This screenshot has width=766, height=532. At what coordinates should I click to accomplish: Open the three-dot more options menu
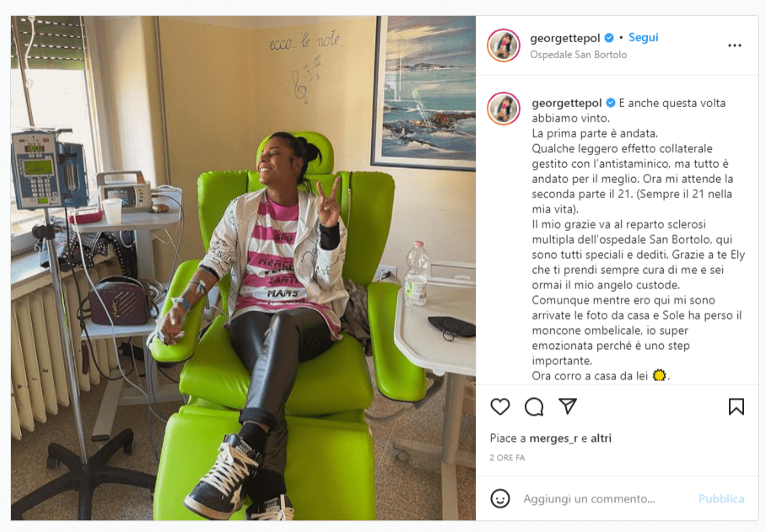734,46
